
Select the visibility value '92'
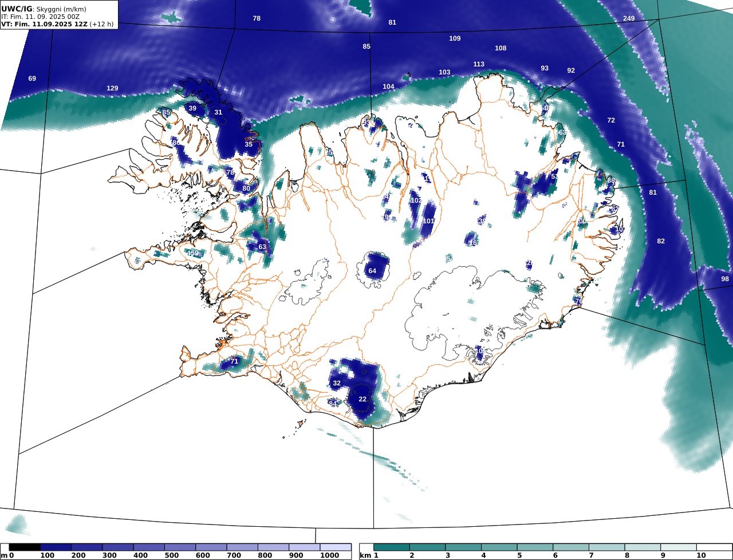(571, 70)
